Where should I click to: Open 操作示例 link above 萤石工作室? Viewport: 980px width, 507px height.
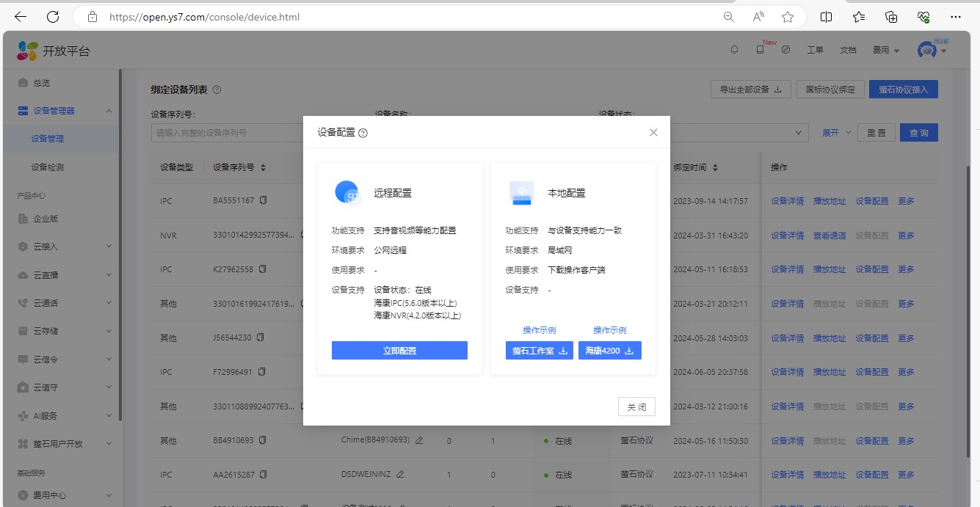pyautogui.click(x=539, y=330)
